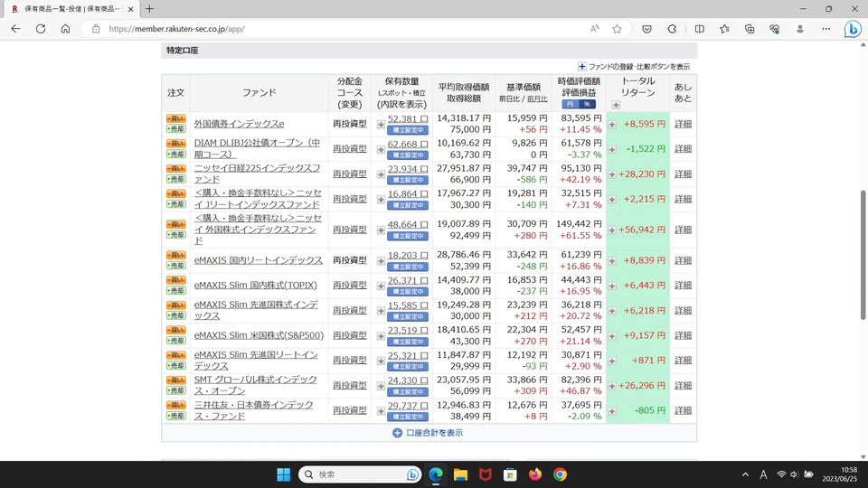Click 売却 button for 三井住友・日本債券インデックス・ファンド
The image size is (868, 488).
(176, 416)
